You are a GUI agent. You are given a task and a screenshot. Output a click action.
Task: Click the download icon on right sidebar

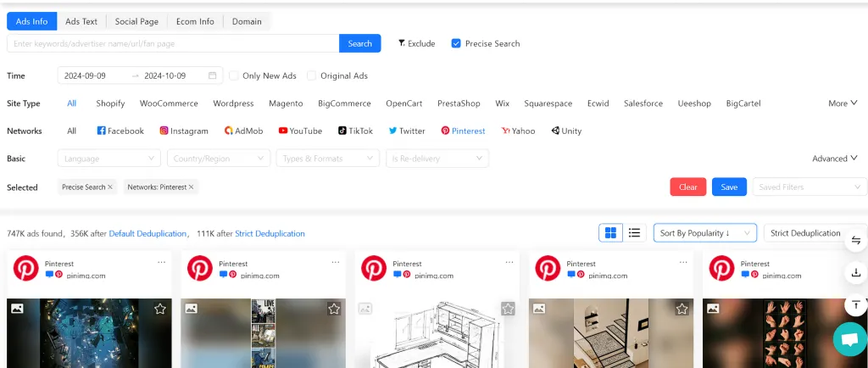pyautogui.click(x=855, y=272)
